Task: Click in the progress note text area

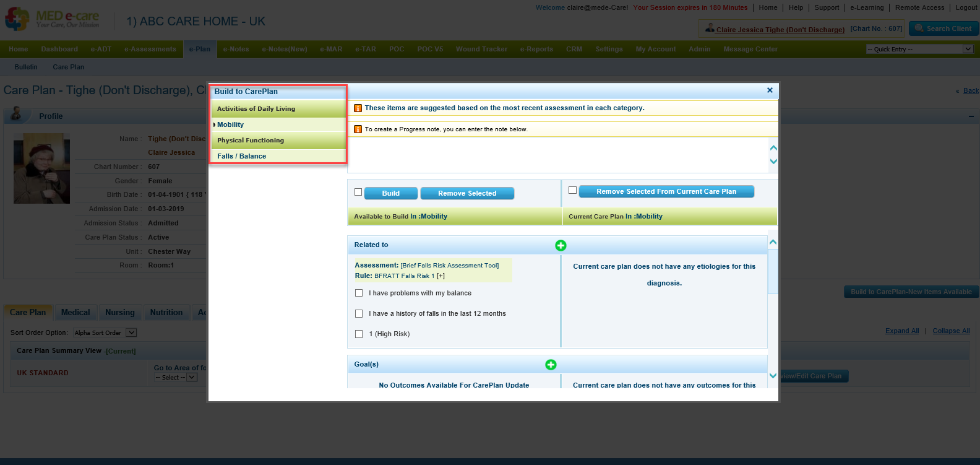Action: [557, 155]
